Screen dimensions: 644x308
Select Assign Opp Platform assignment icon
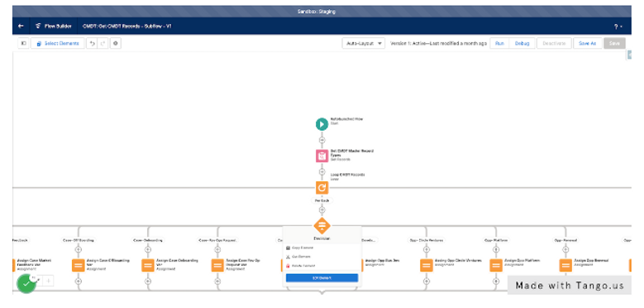[496, 265]
